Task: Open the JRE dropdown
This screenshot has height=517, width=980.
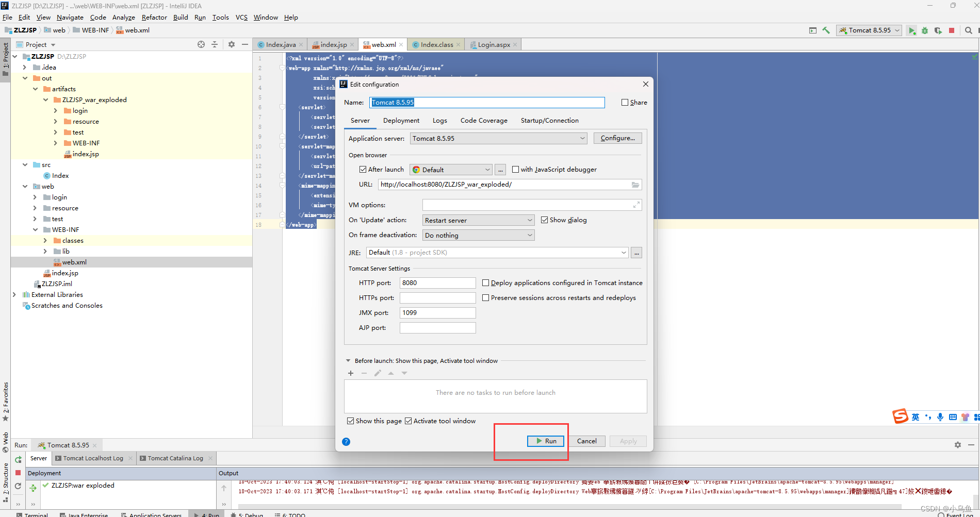Action: tap(497, 253)
